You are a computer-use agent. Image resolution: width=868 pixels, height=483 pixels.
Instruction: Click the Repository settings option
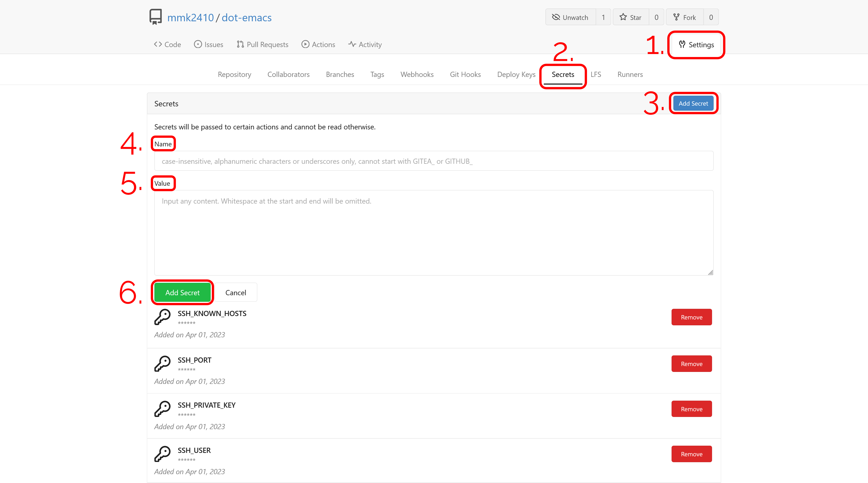[x=234, y=74]
